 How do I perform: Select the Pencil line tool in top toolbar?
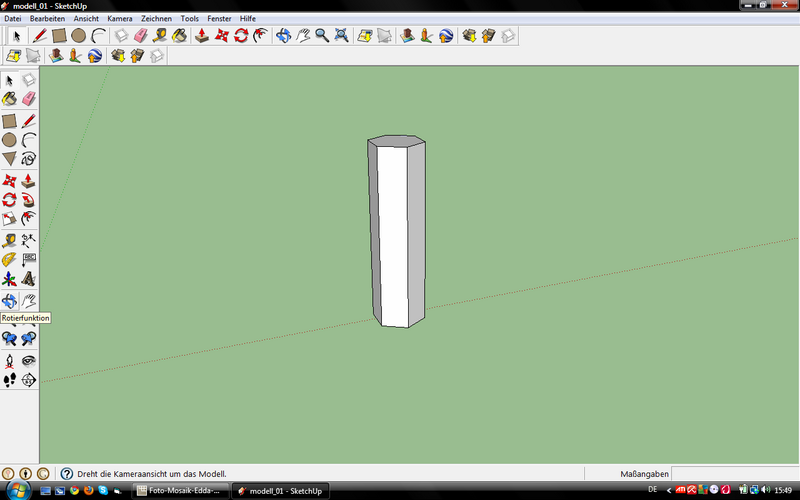pos(40,36)
